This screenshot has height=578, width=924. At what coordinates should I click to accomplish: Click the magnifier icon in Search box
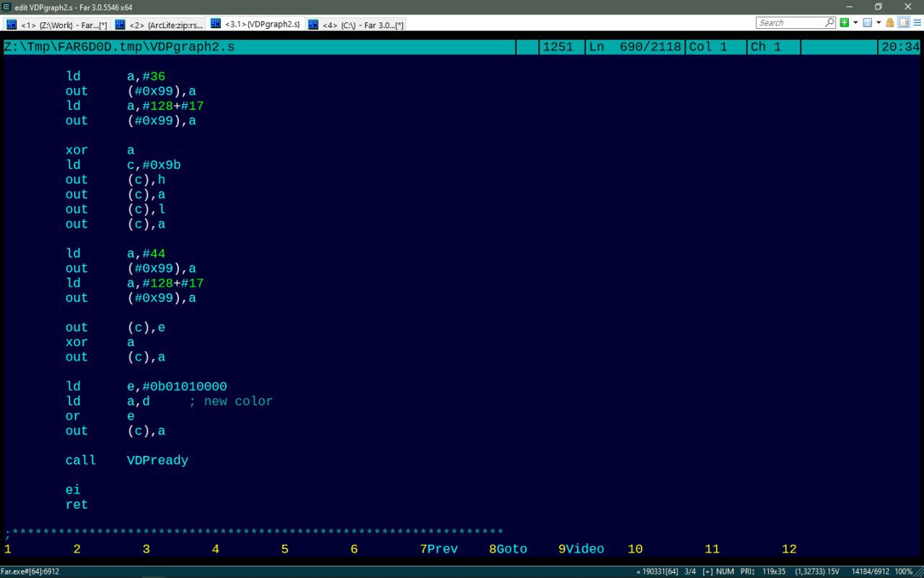830,23
